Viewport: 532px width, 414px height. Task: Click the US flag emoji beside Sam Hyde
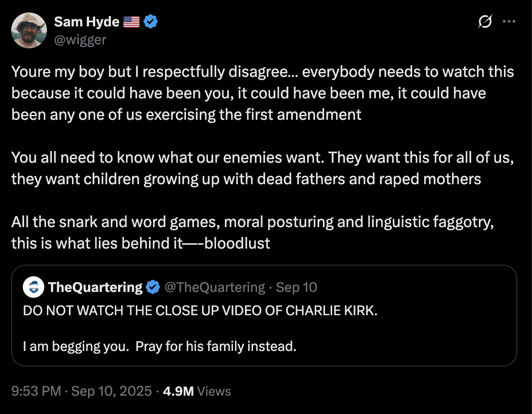pyautogui.click(x=131, y=22)
